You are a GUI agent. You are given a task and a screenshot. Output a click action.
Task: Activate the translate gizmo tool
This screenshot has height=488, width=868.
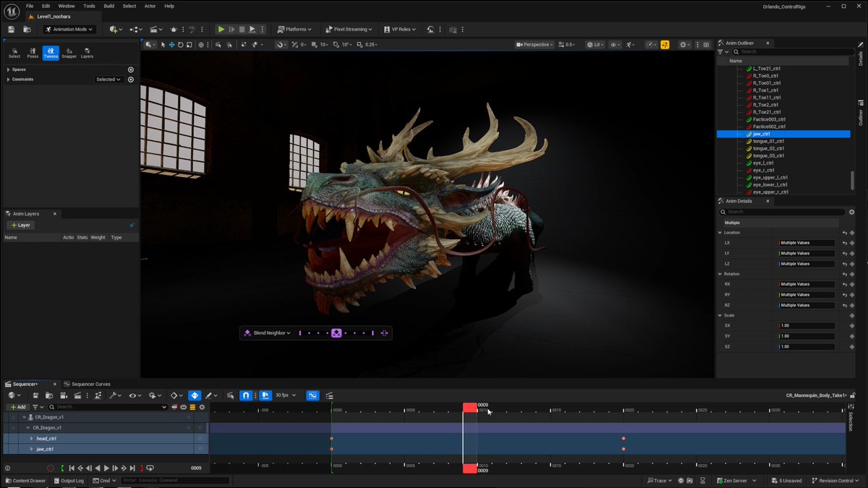171,45
